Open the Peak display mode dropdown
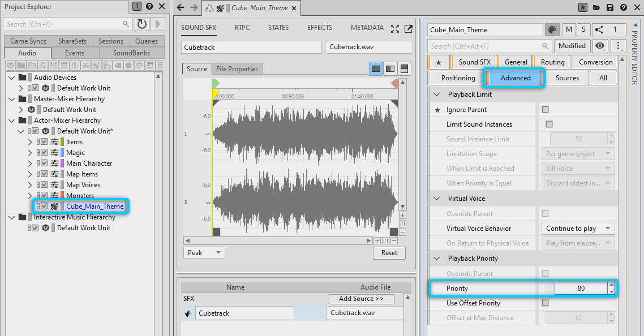644x336 pixels. (x=204, y=253)
